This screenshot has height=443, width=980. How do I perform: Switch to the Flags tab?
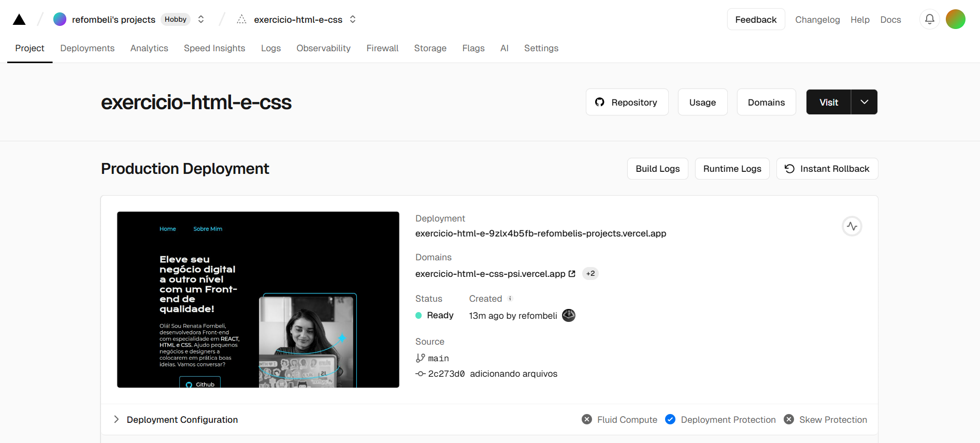[473, 48]
